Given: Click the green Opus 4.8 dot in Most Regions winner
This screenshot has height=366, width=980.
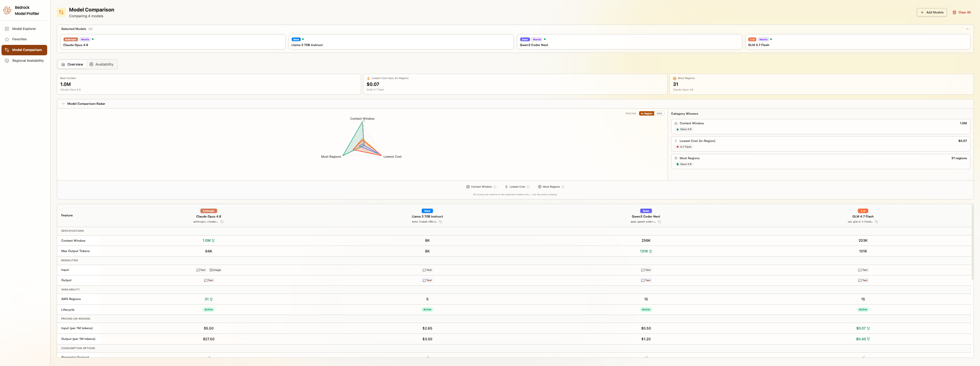Looking at the screenshot, I should [x=677, y=164].
